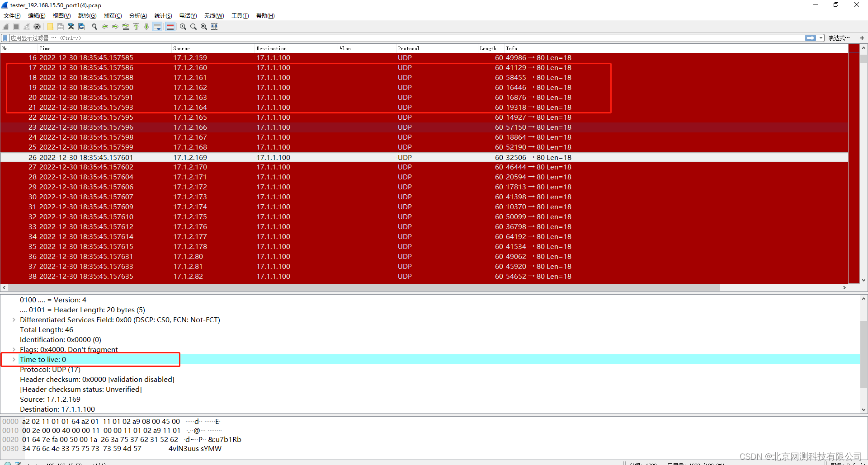Select packet 23 from source 17.1.2.166
Viewport: 868px width, 465px height.
(424, 127)
